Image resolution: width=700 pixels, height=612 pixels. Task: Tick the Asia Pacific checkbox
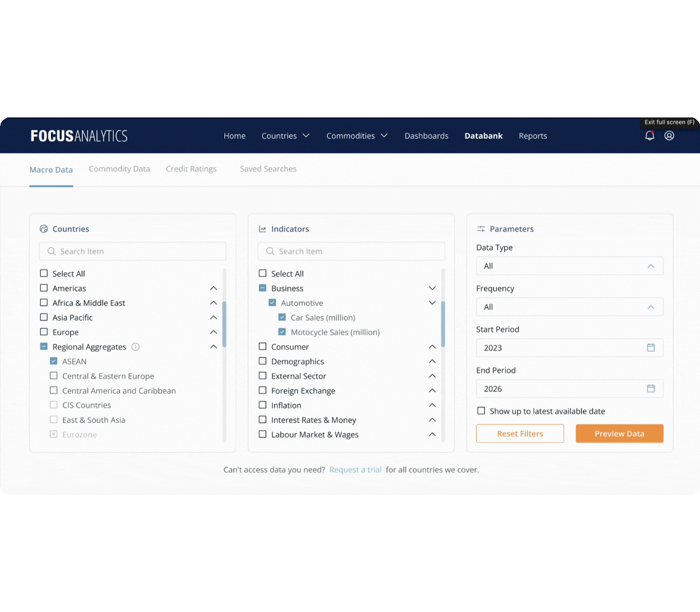tap(44, 317)
